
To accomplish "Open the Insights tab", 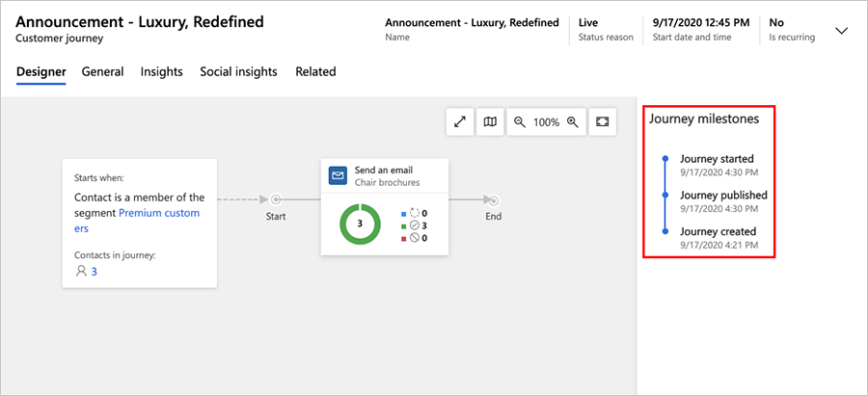I will pyautogui.click(x=161, y=71).
